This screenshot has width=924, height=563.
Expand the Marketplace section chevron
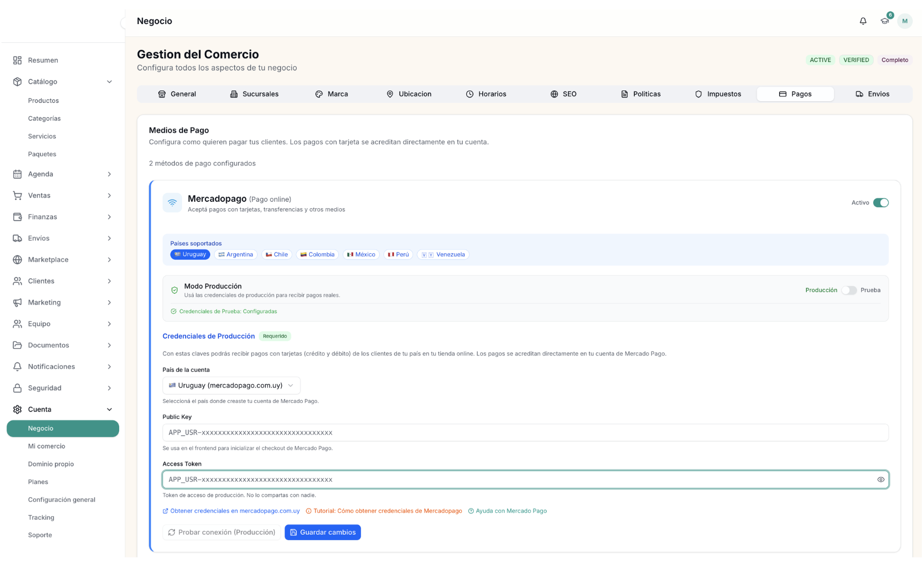click(109, 260)
